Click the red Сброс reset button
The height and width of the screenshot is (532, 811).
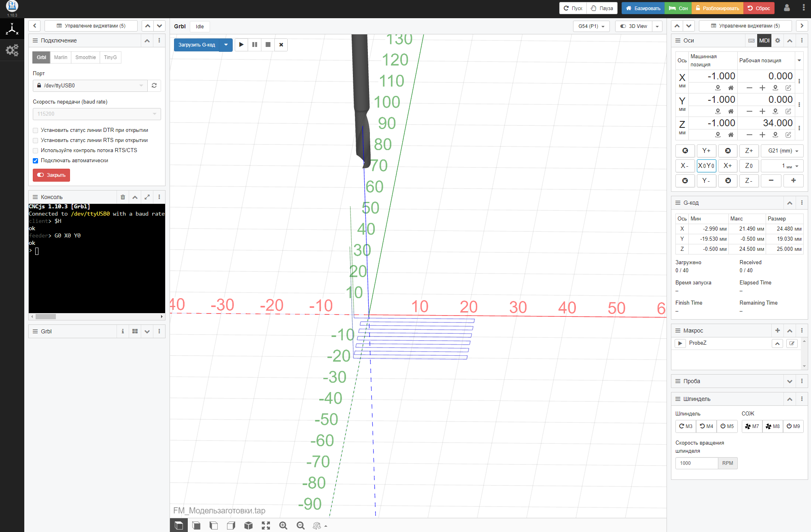click(759, 8)
